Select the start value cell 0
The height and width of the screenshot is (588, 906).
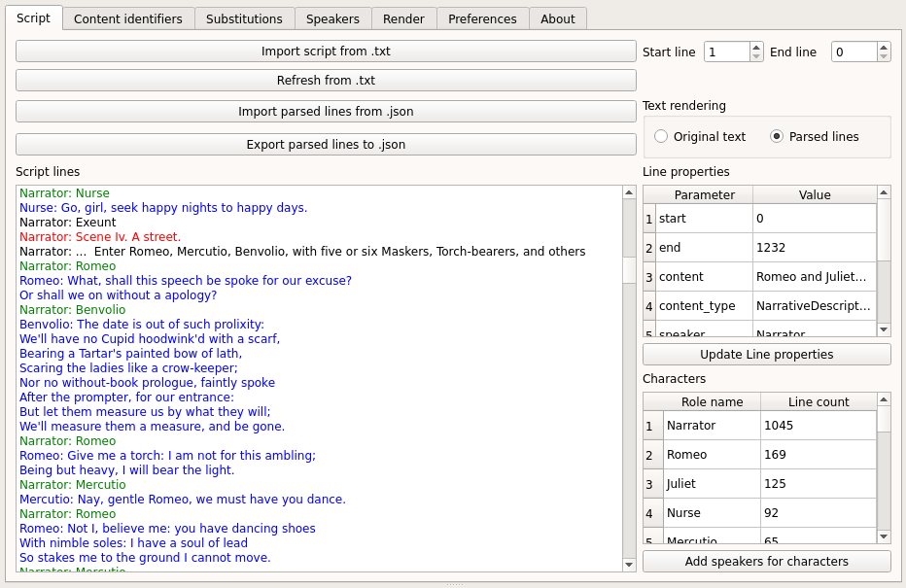815,219
